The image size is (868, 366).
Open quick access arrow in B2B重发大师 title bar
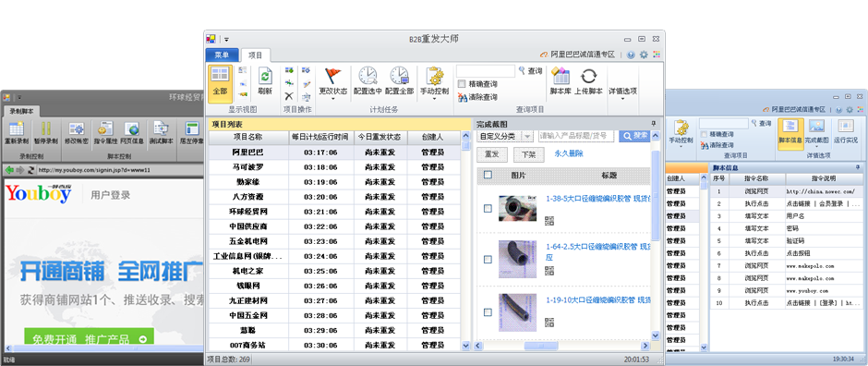pyautogui.click(x=226, y=40)
